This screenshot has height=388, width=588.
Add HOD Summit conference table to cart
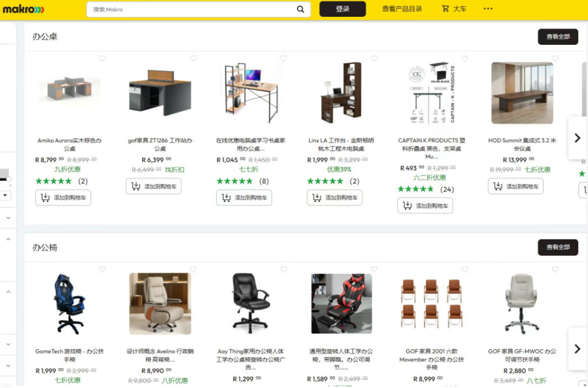[x=516, y=186]
